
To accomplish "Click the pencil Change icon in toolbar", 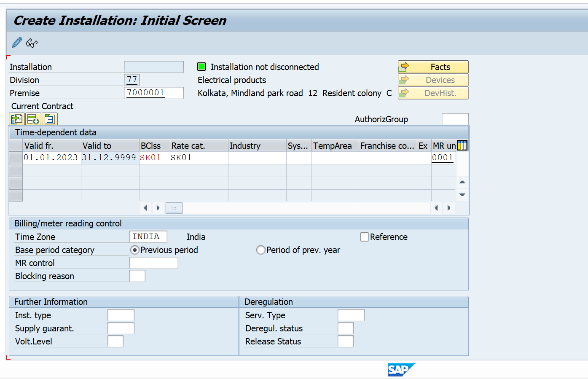I will coord(17,43).
